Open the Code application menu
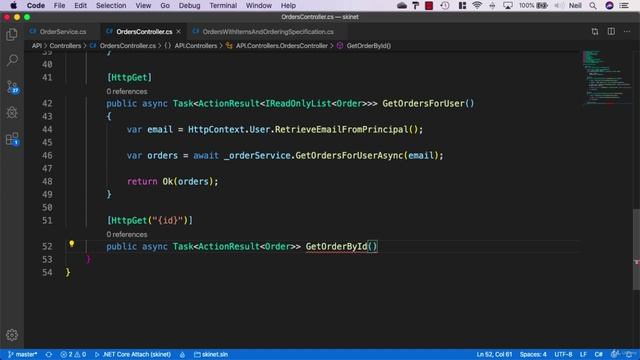This screenshot has height=360, width=640. (36, 5)
